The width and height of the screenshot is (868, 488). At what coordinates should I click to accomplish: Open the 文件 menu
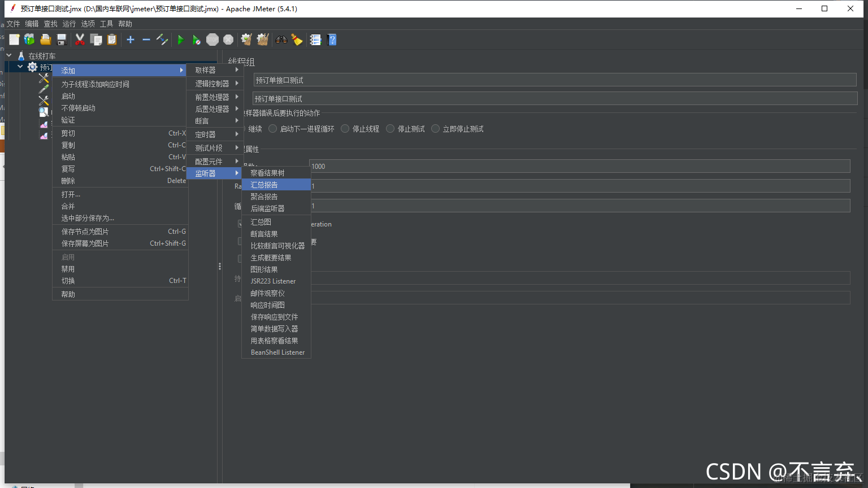[13, 24]
